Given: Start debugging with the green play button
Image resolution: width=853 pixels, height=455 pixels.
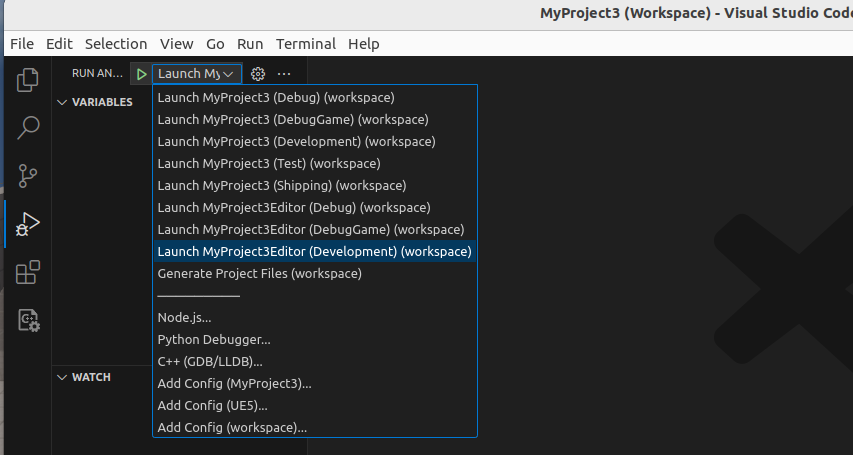Looking at the screenshot, I should pyautogui.click(x=141, y=74).
